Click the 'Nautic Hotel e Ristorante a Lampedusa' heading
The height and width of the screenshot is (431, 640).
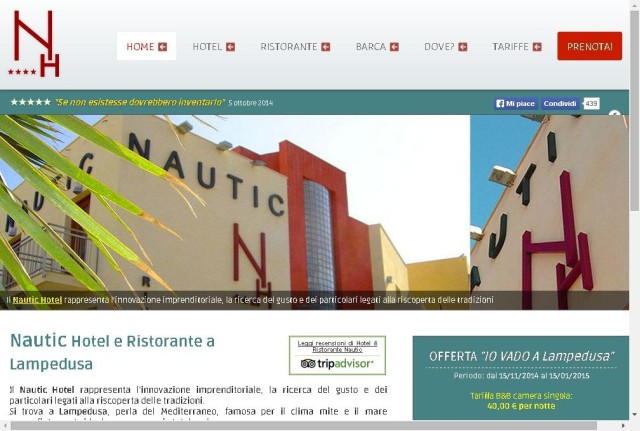click(113, 351)
